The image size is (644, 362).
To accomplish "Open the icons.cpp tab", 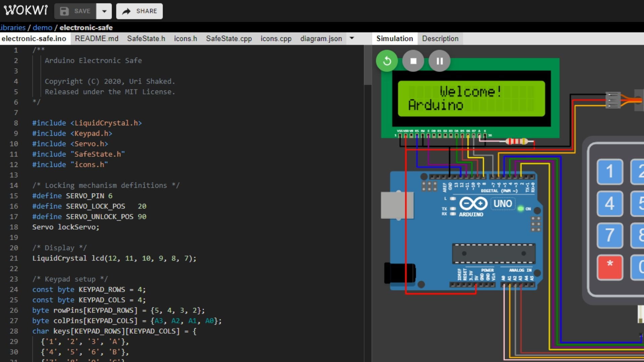I will tap(276, 39).
